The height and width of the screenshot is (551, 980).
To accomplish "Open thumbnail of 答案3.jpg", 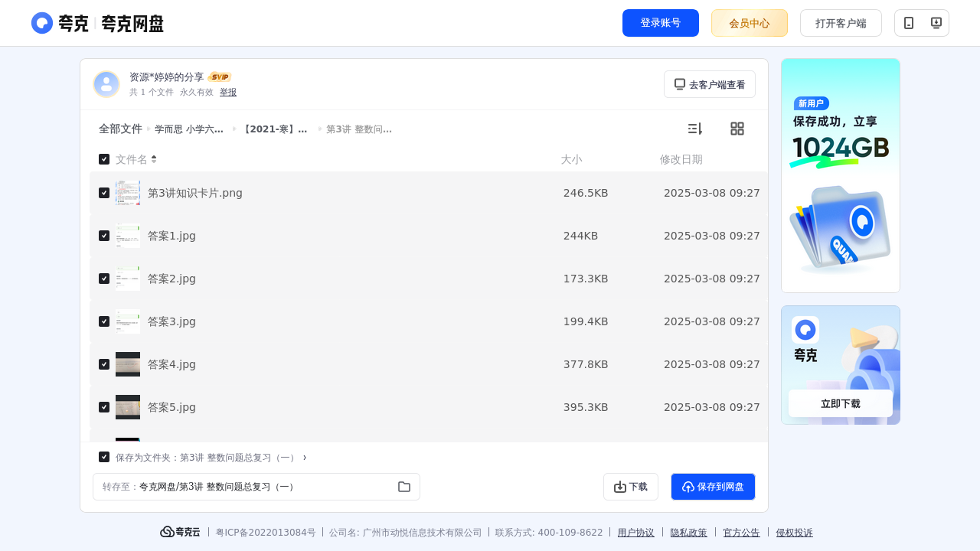I will point(128,321).
